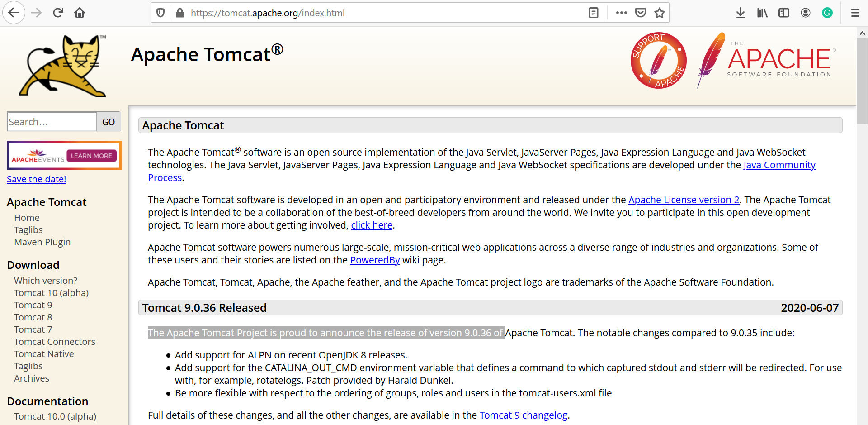Follow the Apache License version 2 link
Viewport: 868px width, 425px height.
click(x=684, y=200)
